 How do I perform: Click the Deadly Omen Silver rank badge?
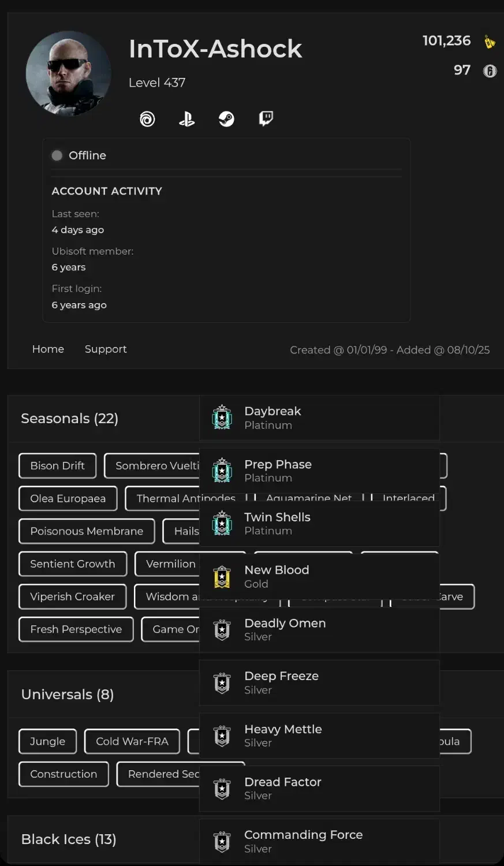(222, 629)
